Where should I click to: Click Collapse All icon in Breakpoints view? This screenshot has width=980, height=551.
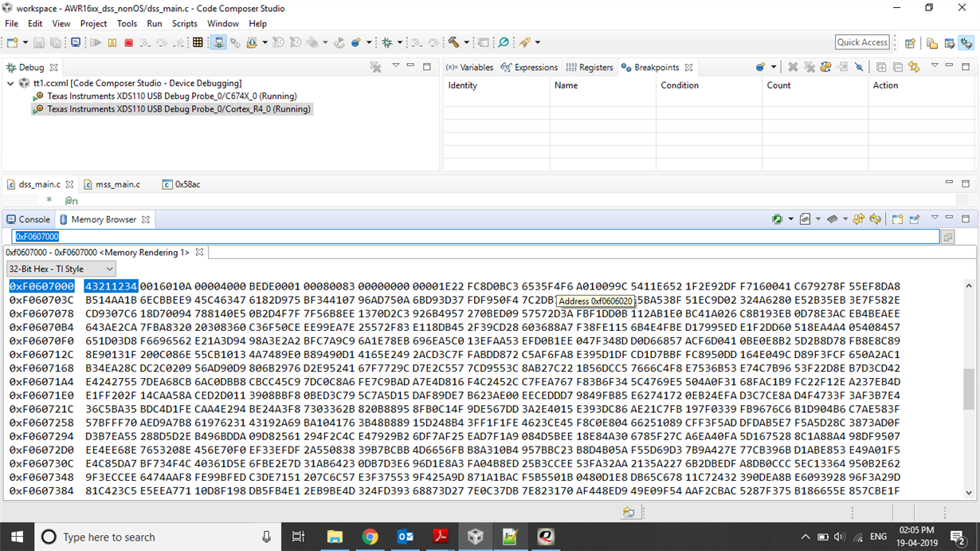898,67
